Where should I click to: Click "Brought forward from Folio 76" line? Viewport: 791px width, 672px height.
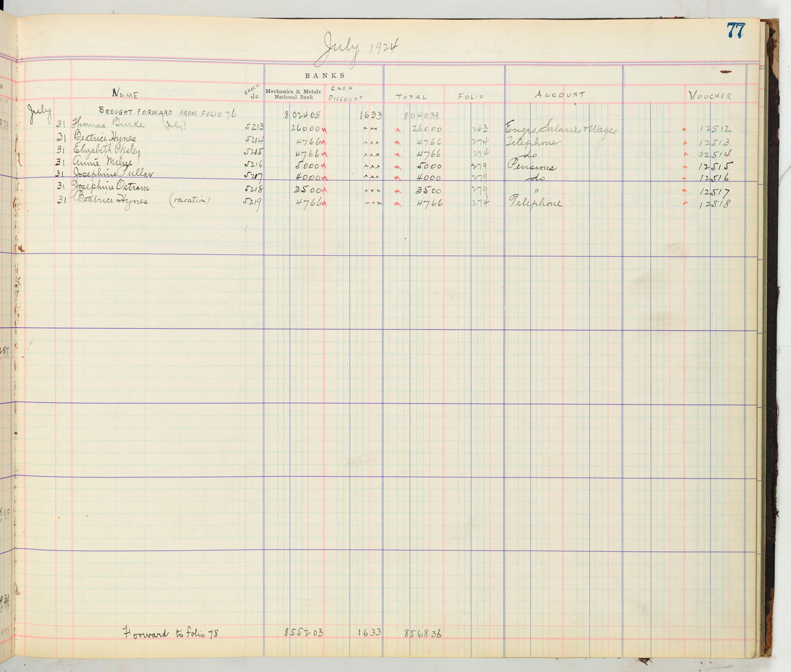coord(168,113)
